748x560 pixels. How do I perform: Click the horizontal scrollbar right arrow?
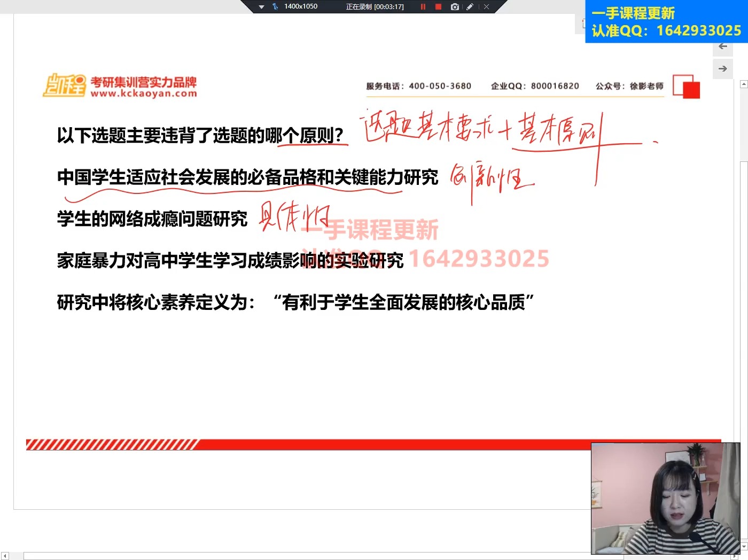(x=735, y=556)
